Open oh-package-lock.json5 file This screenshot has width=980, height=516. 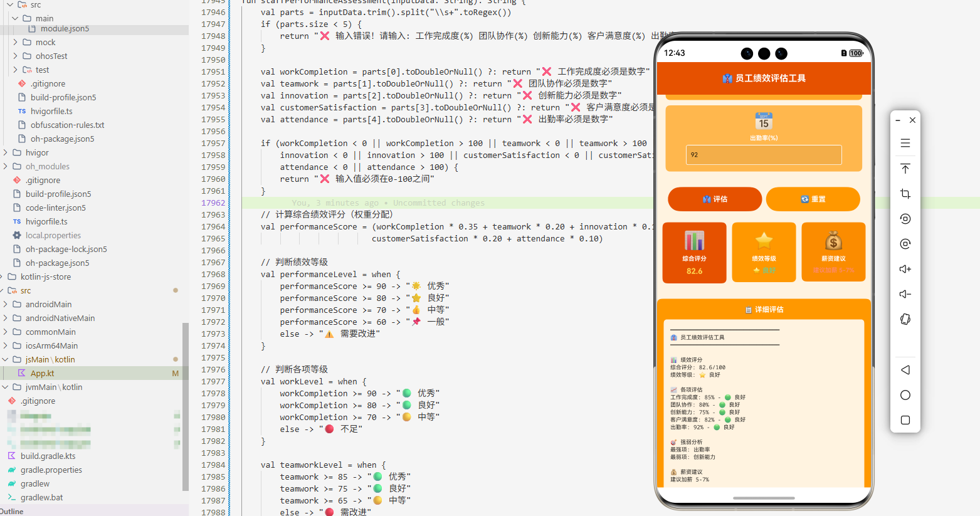coord(66,249)
